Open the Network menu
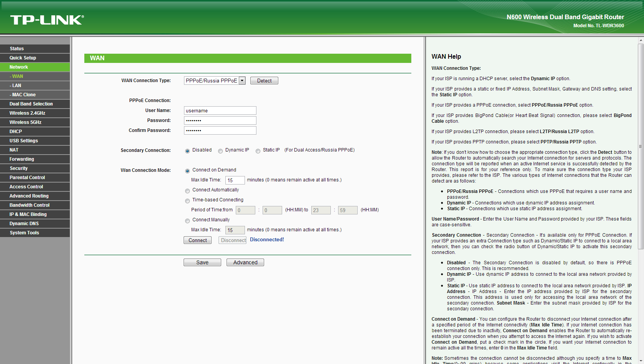This screenshot has height=364, width=644. (35, 67)
